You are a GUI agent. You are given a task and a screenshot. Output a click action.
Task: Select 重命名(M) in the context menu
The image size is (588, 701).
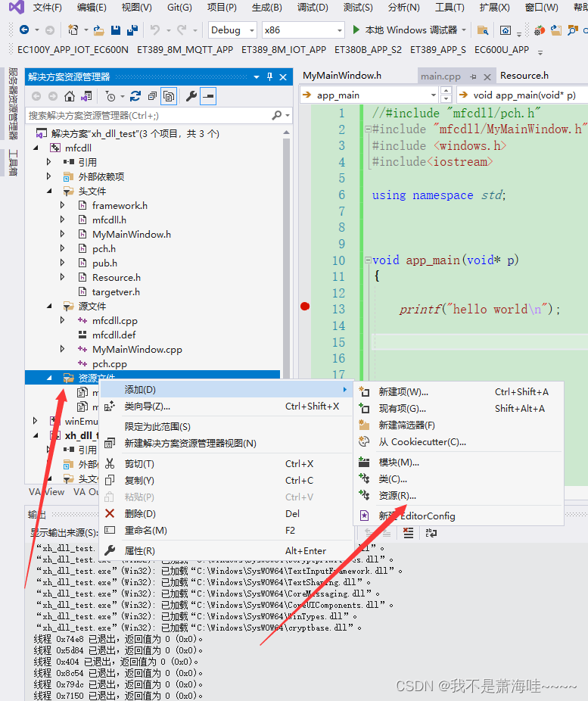click(226, 530)
